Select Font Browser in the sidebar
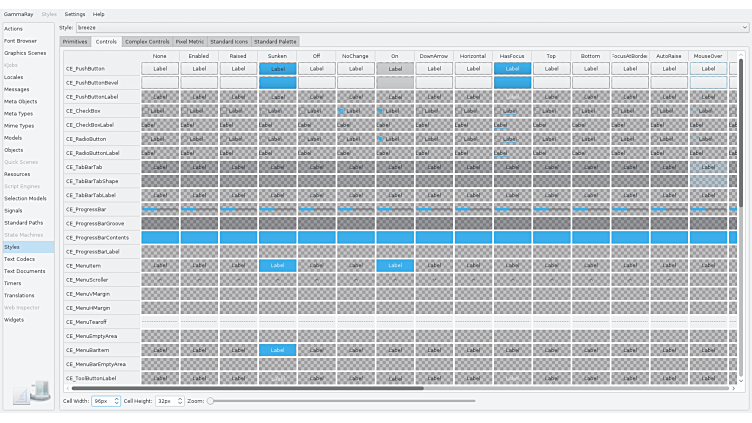752x423 pixels. 20,41
